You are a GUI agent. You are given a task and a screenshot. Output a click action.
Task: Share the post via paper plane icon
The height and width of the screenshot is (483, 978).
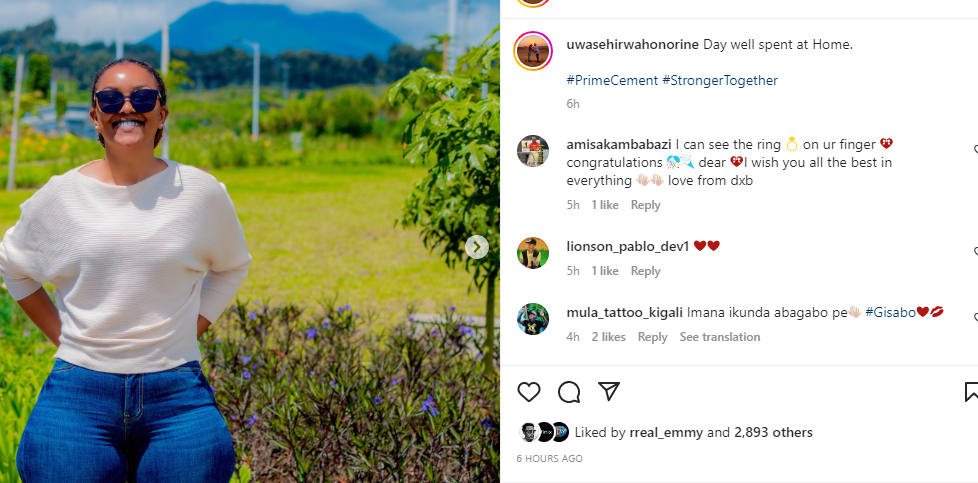click(609, 391)
